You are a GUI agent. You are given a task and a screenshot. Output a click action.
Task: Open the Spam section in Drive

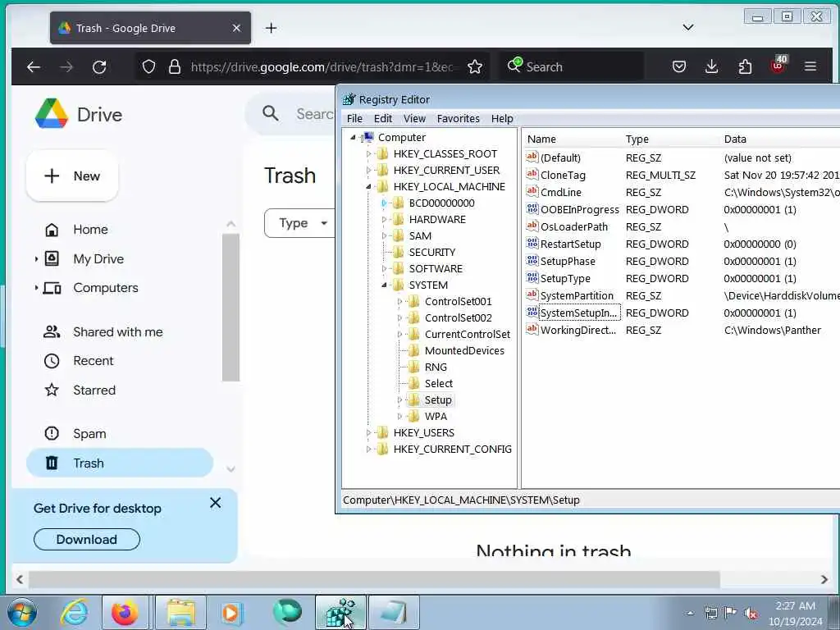(89, 433)
